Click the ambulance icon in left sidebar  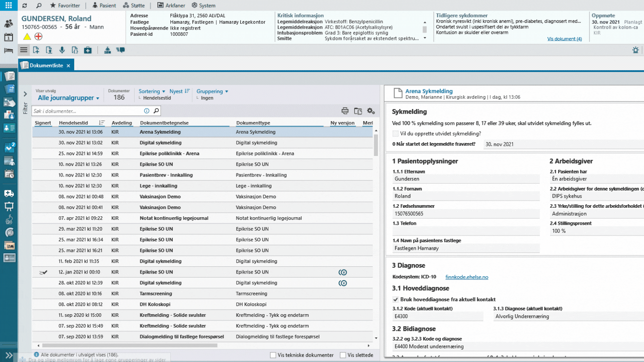click(8, 194)
